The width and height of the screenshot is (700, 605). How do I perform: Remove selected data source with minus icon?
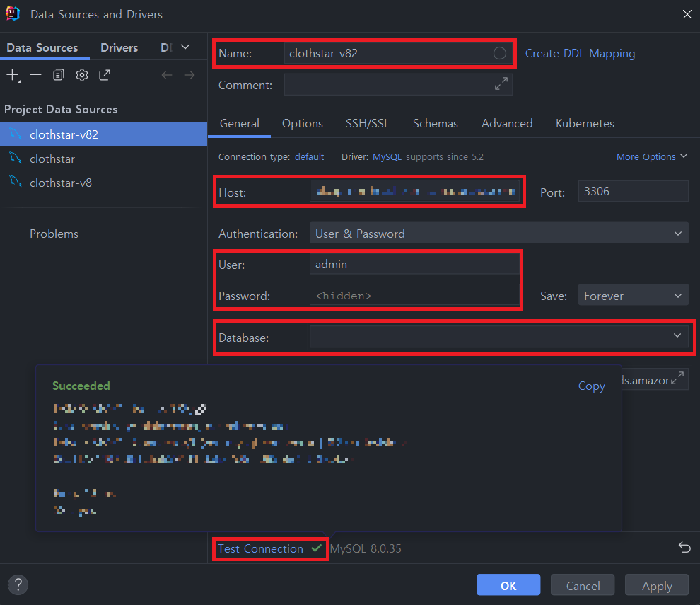click(36, 74)
